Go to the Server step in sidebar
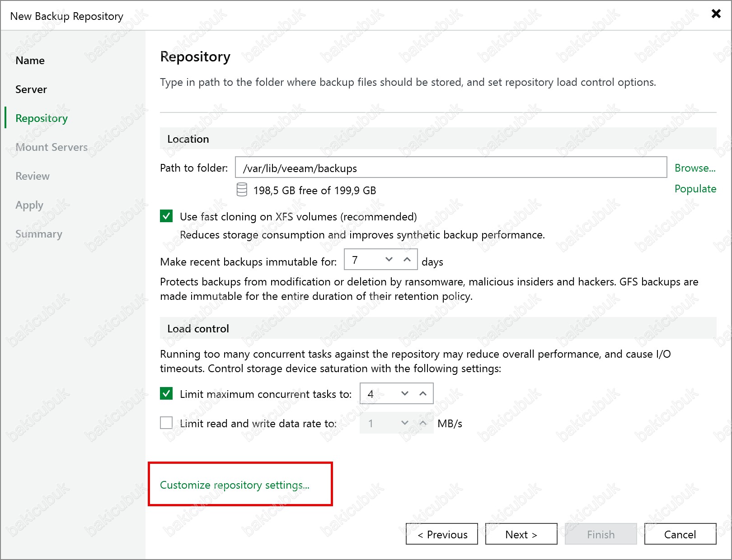The image size is (732, 560). pos(31,89)
